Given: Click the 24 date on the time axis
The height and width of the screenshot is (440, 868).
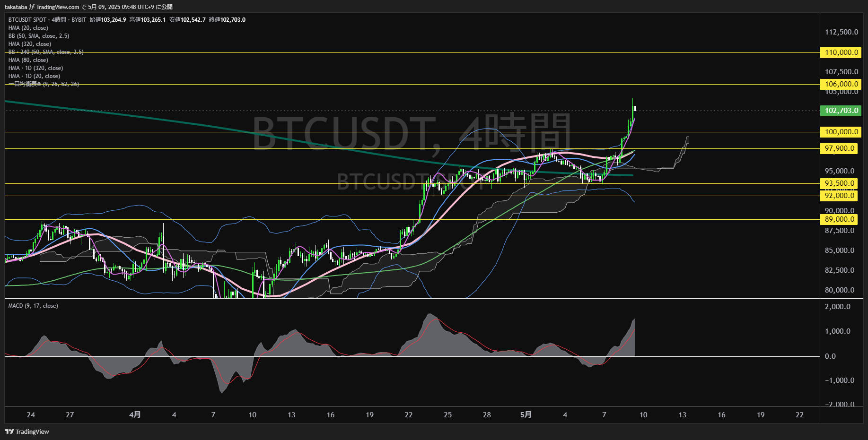Looking at the screenshot, I should coord(31,415).
